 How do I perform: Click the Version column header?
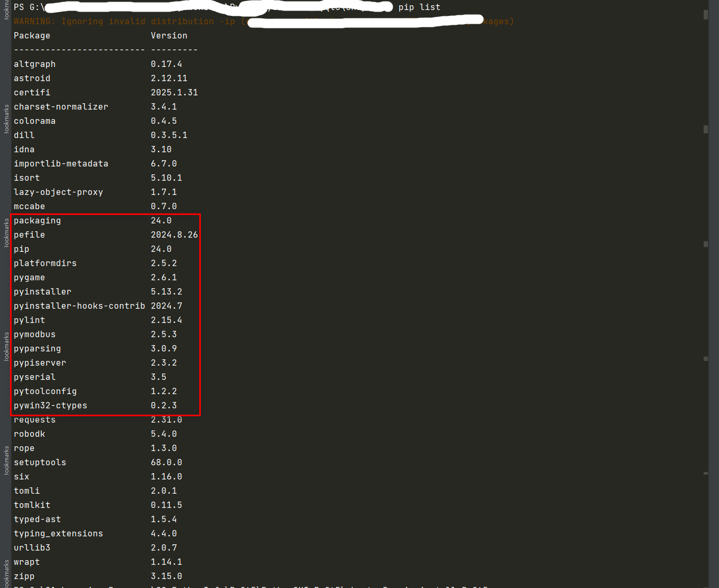[169, 35]
